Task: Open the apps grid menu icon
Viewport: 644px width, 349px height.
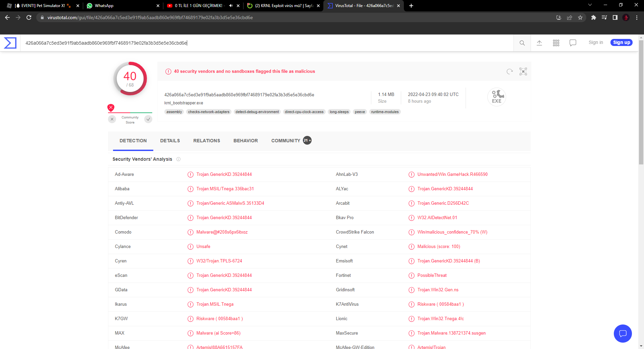Action: [556, 43]
